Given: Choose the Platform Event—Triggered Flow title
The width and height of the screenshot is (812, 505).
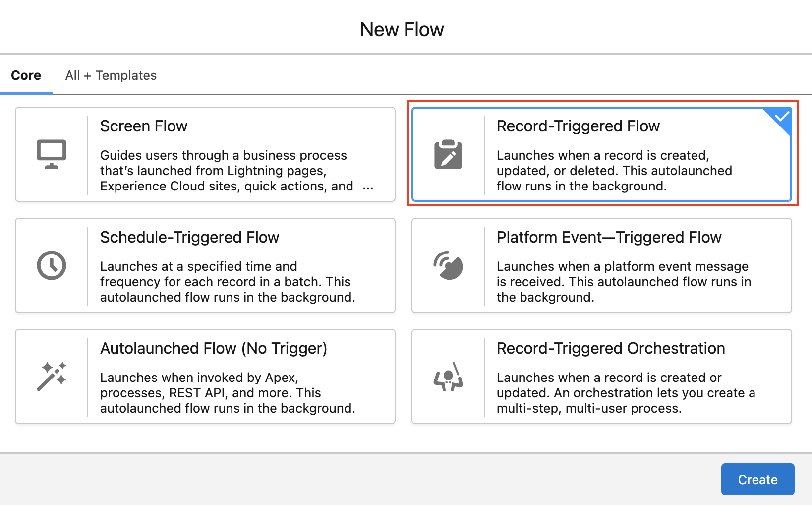Looking at the screenshot, I should tap(609, 237).
